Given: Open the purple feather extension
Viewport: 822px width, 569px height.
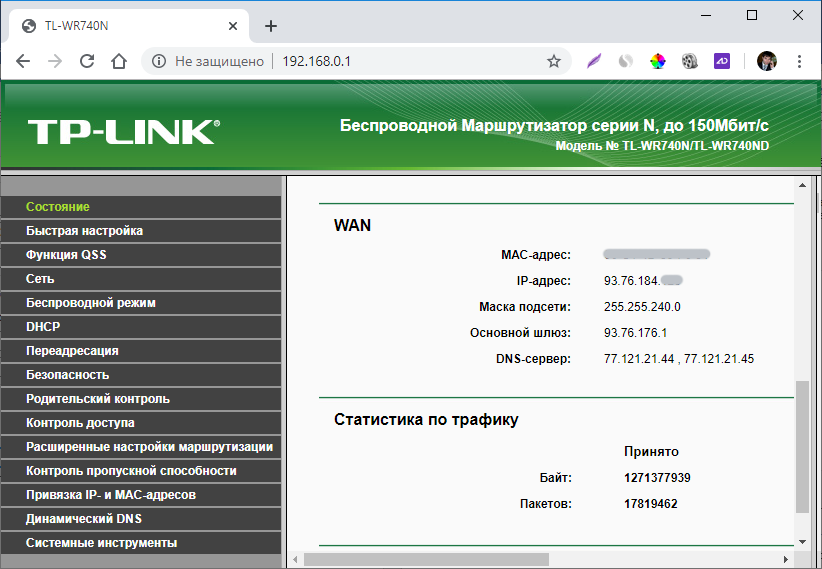Looking at the screenshot, I should [x=594, y=61].
